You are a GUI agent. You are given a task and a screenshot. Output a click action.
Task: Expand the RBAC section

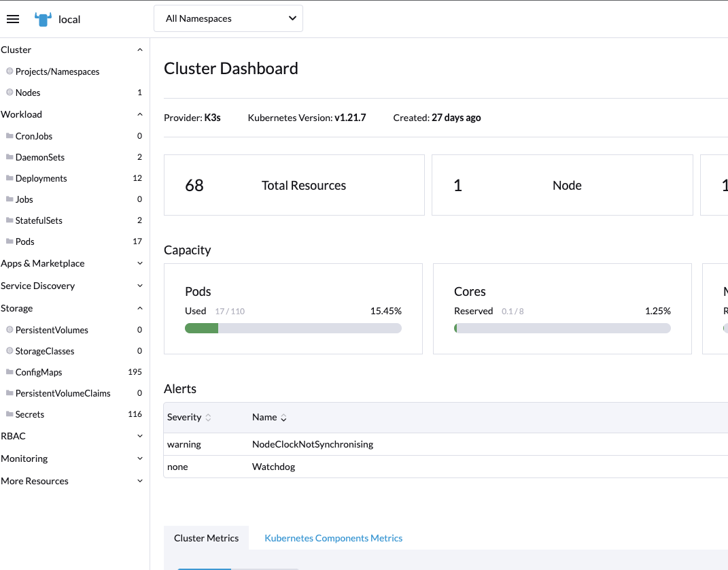(139, 436)
